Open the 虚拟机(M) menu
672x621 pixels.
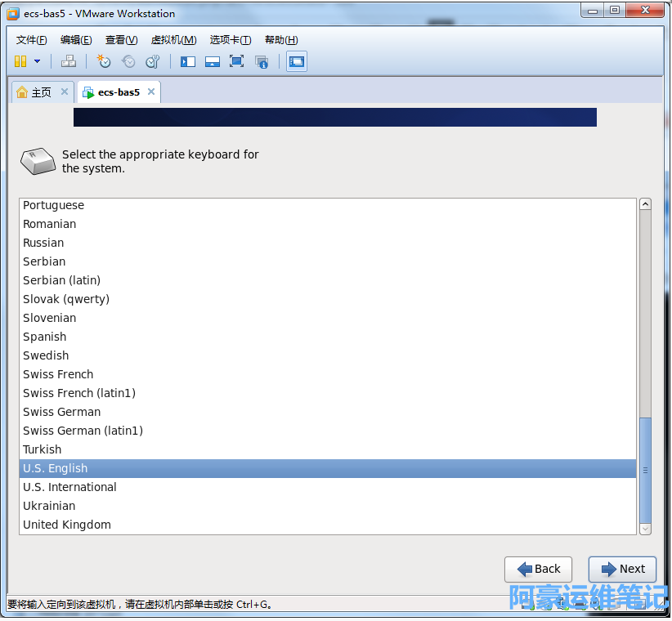coord(173,40)
